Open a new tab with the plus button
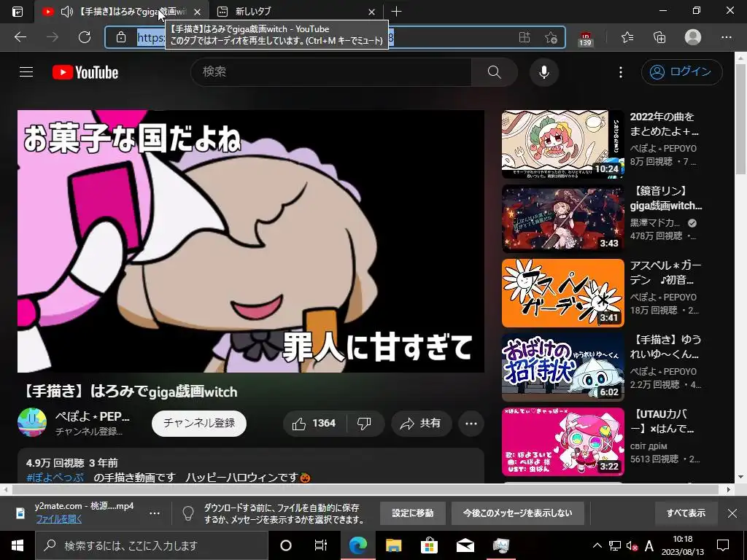 coord(396,12)
